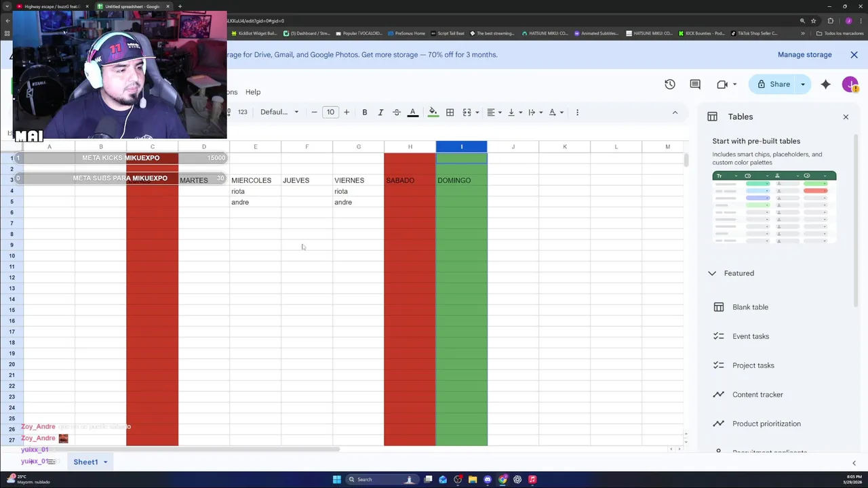Open Sheet1 tab dropdown arrow
Image resolution: width=868 pixels, height=488 pixels.
coord(105,462)
